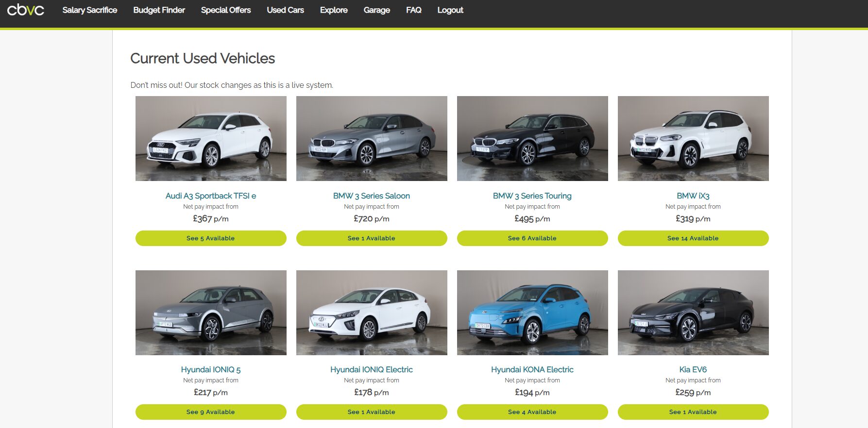The image size is (868, 428).
Task: Open the Hyundai IONIQ Electric title link
Action: click(372, 370)
